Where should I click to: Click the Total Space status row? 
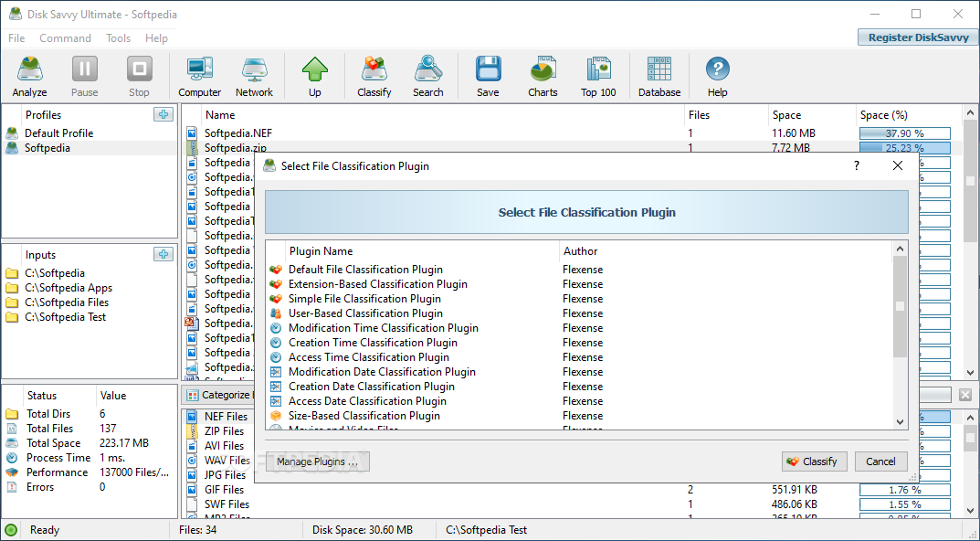tap(90, 443)
